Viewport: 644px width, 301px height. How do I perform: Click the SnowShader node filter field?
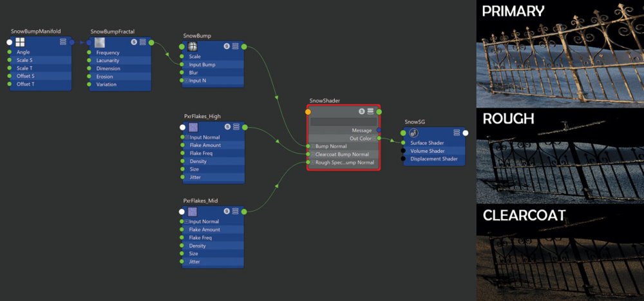click(x=343, y=122)
